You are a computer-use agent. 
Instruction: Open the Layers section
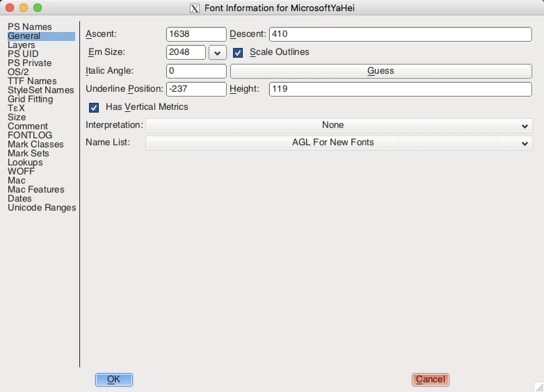21,45
